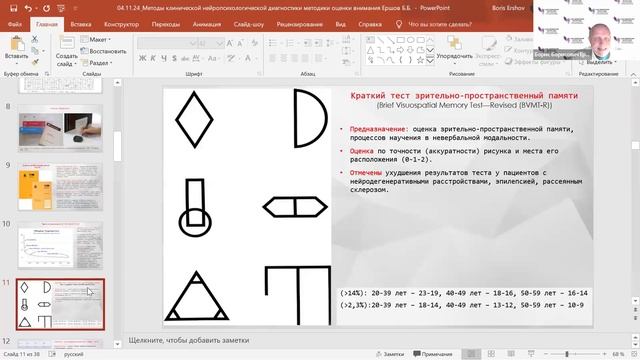Image resolution: width=640 pixels, height=360 pixels.
Task: Start slideshow from quick access toolbar
Action: point(61,8)
